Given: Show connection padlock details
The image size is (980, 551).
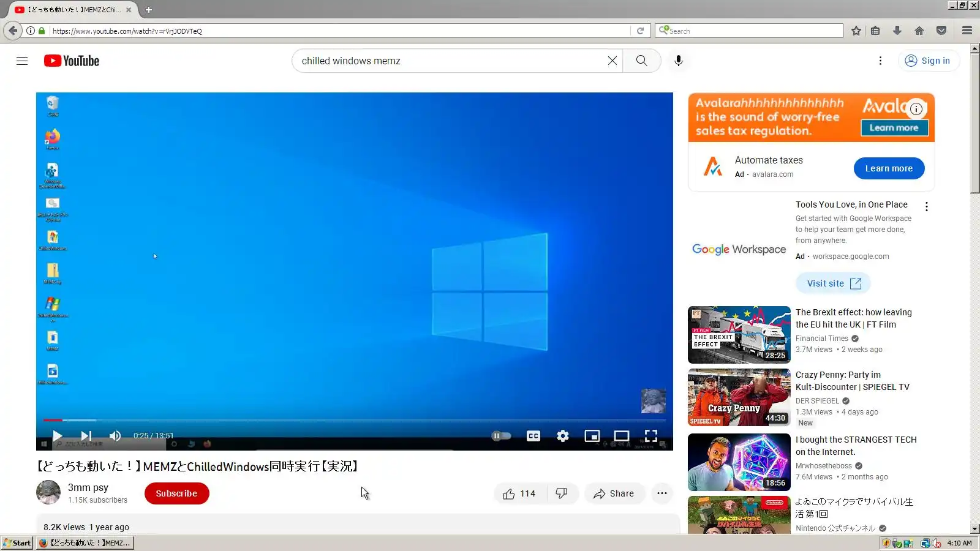Looking at the screenshot, I should point(42,31).
